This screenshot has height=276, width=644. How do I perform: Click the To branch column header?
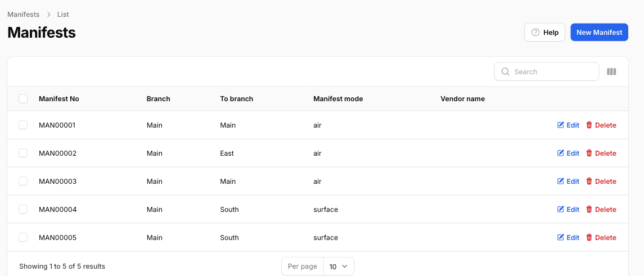coord(237,98)
